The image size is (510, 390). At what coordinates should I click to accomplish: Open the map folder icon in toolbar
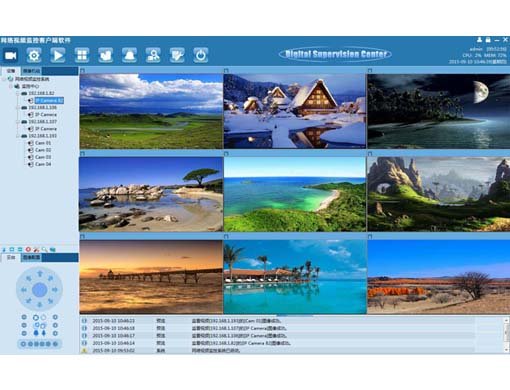coord(106,55)
